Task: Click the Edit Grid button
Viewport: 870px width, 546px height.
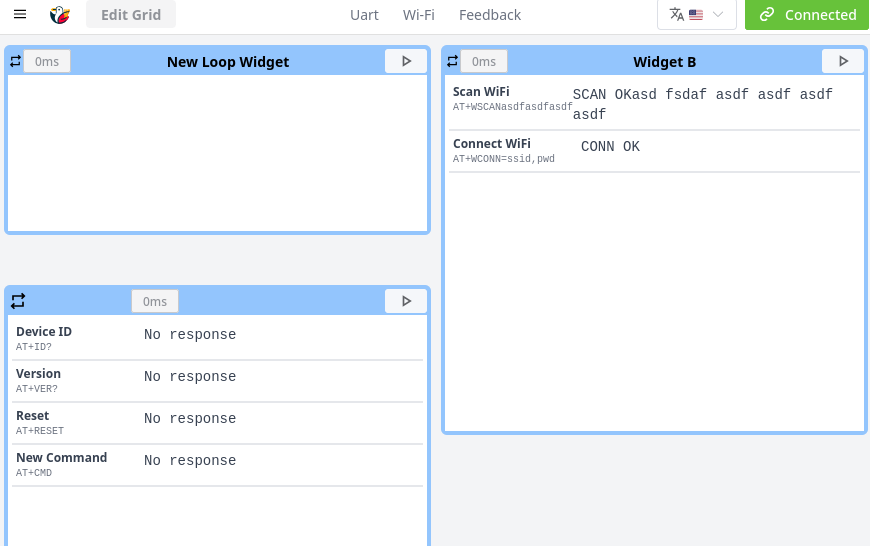Action: click(131, 14)
